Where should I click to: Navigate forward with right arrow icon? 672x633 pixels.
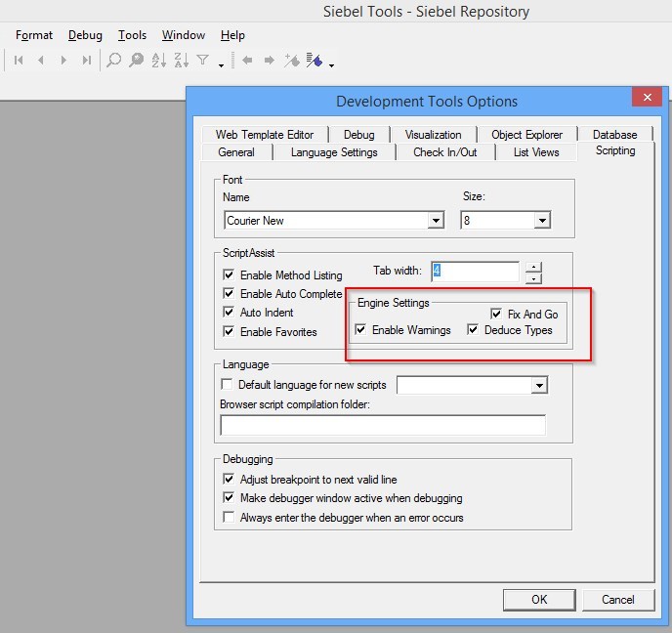click(x=270, y=61)
